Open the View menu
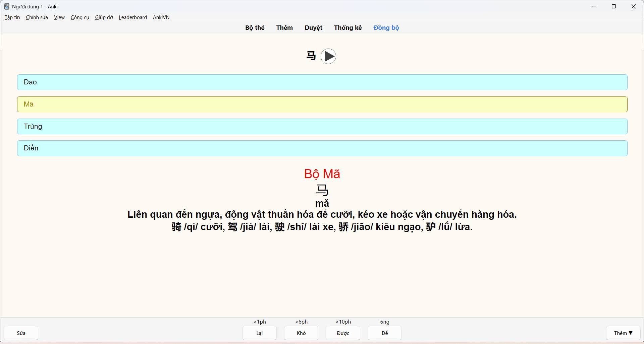This screenshot has width=644, height=344. (59, 17)
